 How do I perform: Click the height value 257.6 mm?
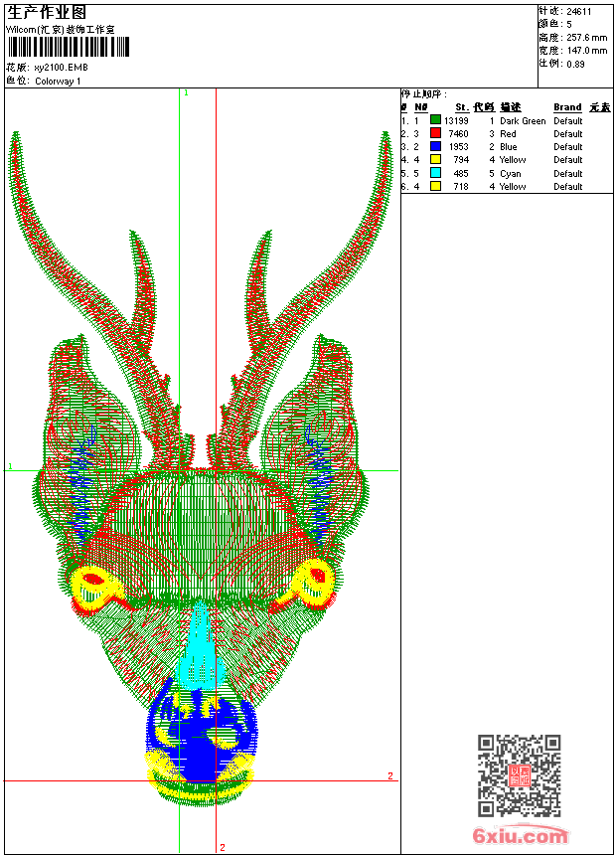click(586, 37)
